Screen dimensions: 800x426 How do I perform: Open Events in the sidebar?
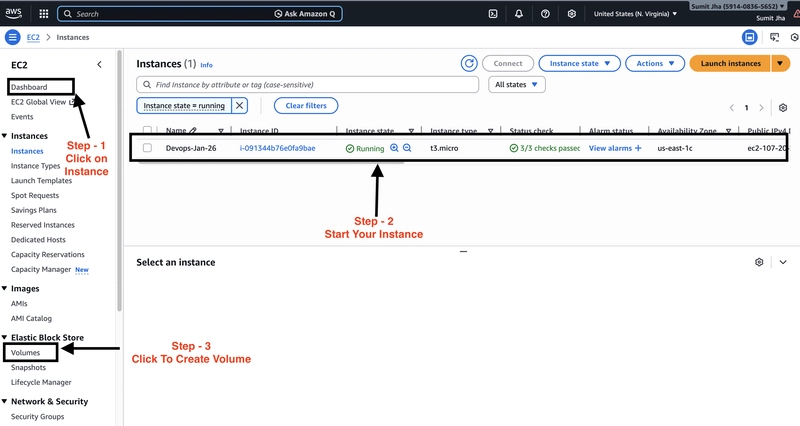[x=22, y=117]
